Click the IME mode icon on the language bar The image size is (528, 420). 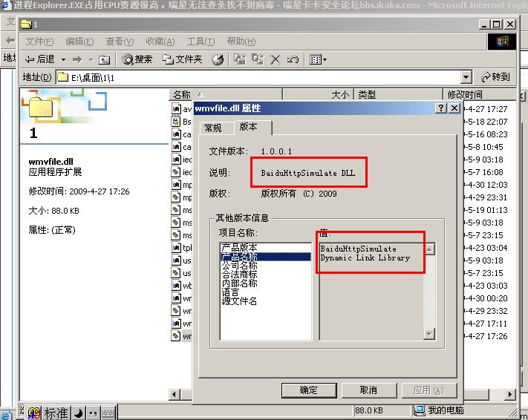click(34, 413)
